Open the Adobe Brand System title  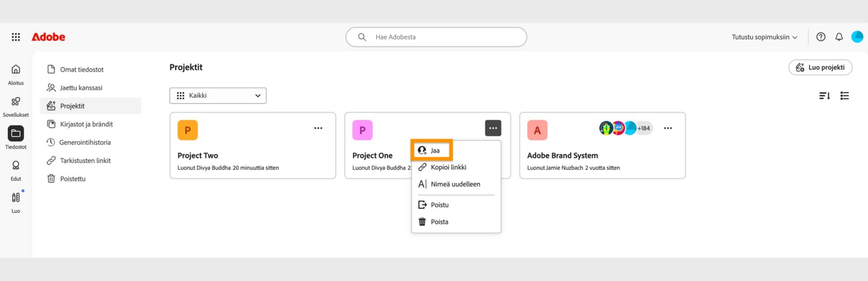[562, 155]
